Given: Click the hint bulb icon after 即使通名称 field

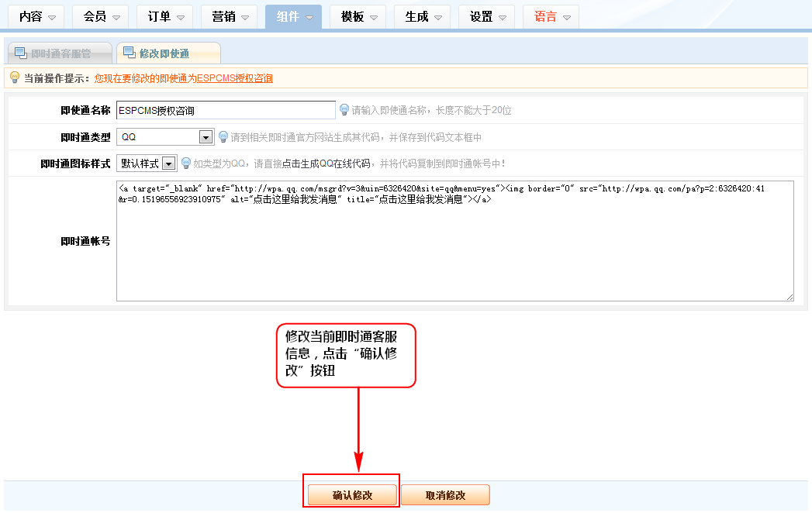Looking at the screenshot, I should pyautogui.click(x=344, y=110).
